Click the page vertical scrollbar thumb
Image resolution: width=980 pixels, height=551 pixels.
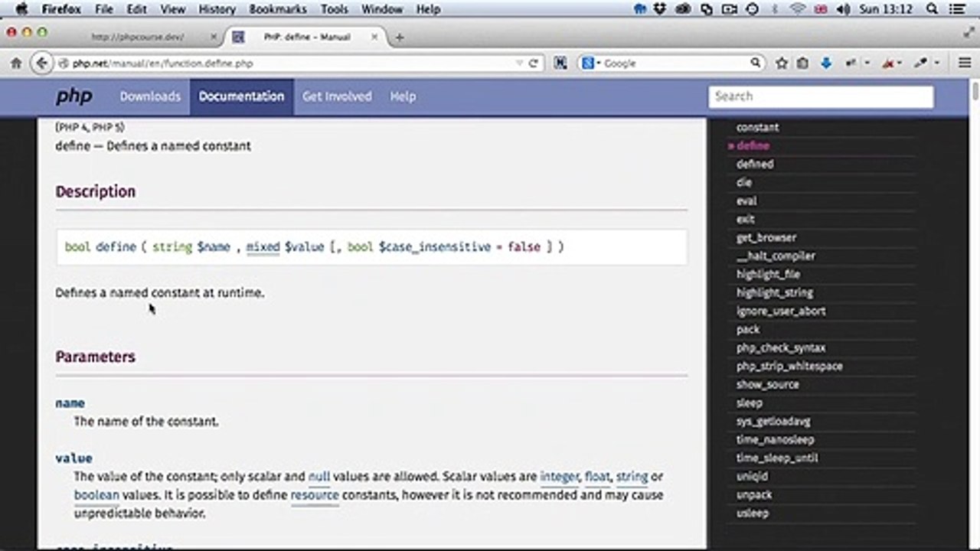tap(975, 92)
